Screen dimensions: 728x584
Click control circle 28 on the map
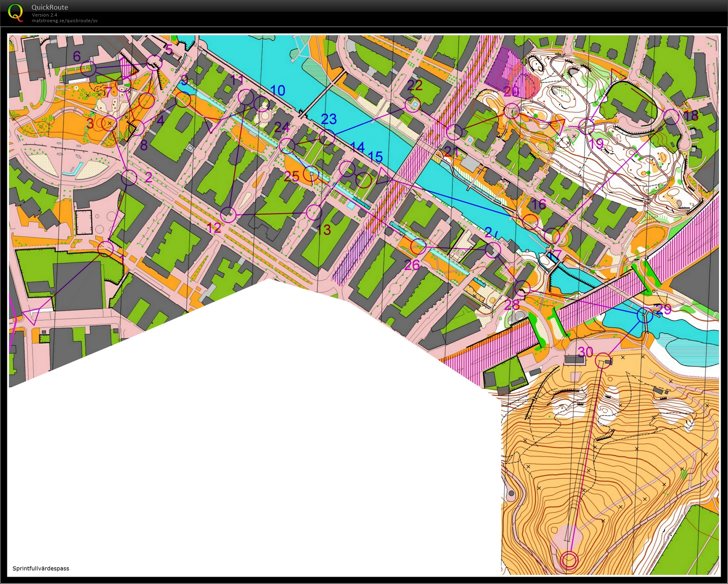(x=522, y=288)
